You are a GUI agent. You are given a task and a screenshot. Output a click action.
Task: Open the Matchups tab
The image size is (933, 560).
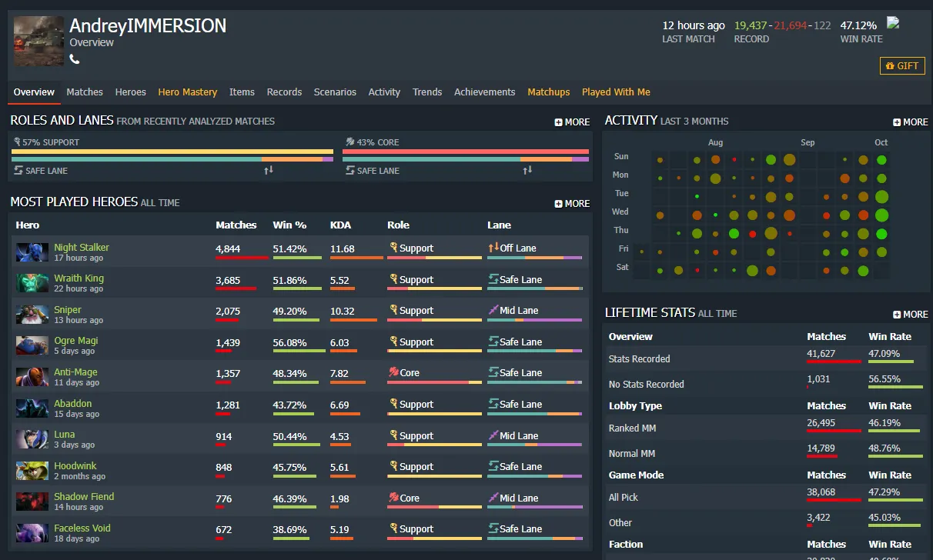pyautogui.click(x=549, y=92)
